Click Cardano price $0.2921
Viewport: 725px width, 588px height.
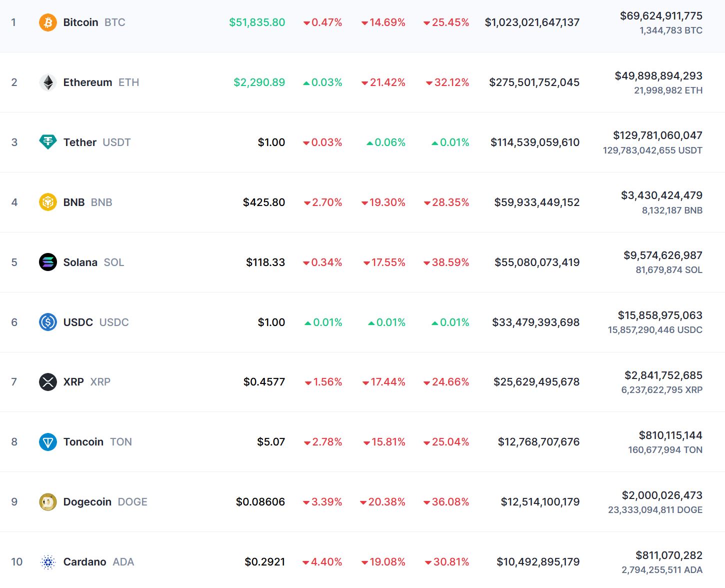coord(264,562)
